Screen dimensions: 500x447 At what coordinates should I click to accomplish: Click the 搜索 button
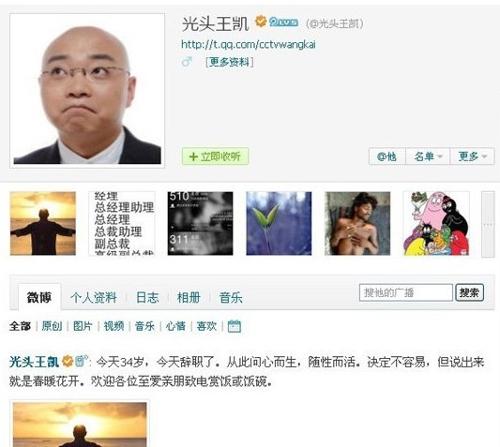(469, 293)
